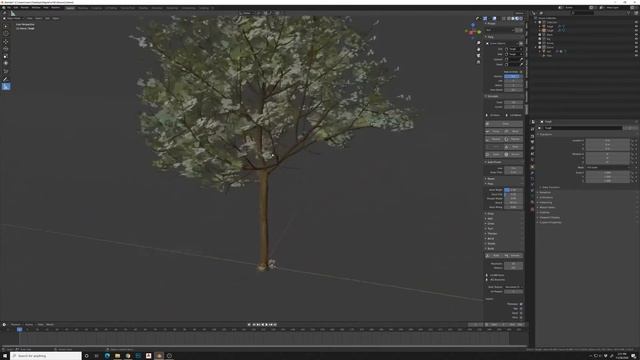Click the blue highlighted slider in sidebar
This screenshot has height=360, width=640.
pyautogui.click(x=513, y=76)
